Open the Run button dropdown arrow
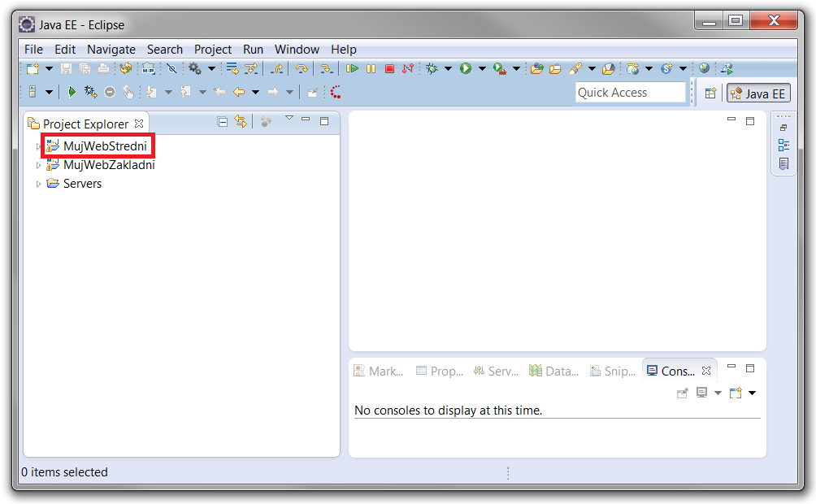 pos(481,69)
